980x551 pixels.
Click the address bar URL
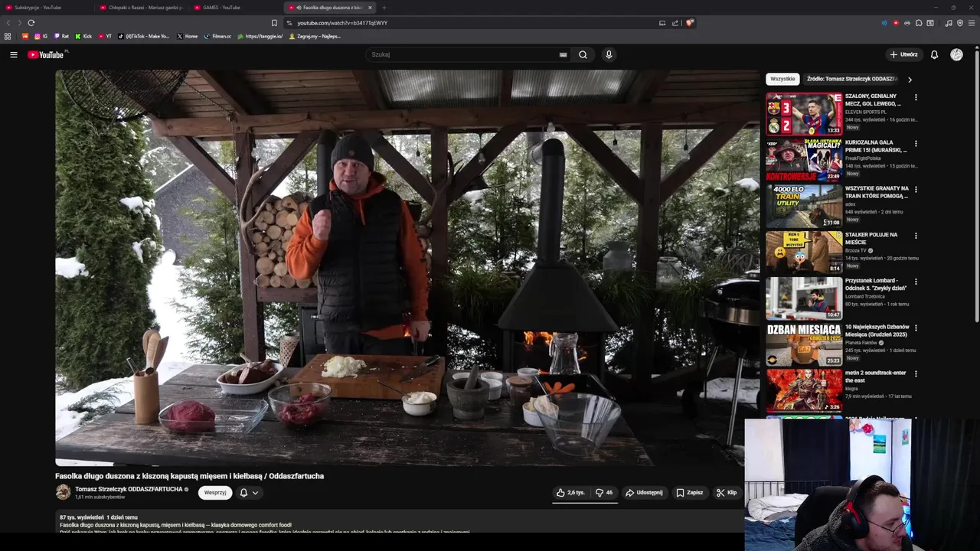pyautogui.click(x=342, y=23)
